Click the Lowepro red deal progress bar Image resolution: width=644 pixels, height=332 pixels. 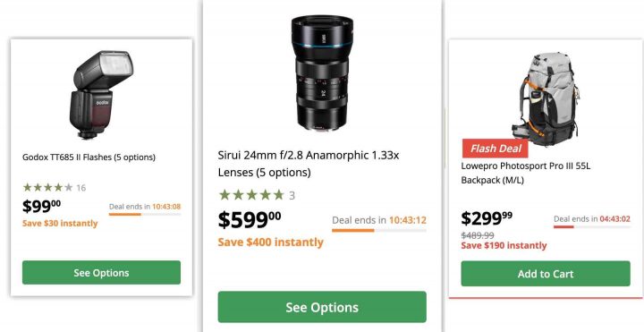(x=592, y=226)
